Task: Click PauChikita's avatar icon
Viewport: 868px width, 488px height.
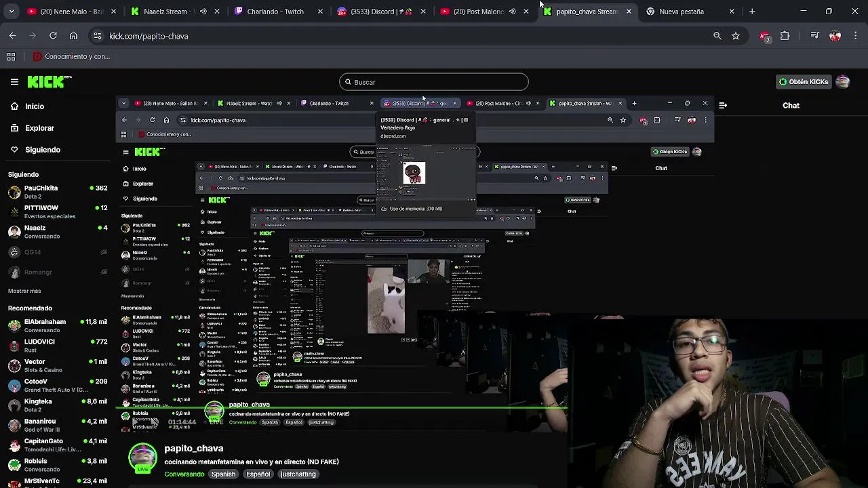Action: 14,192
